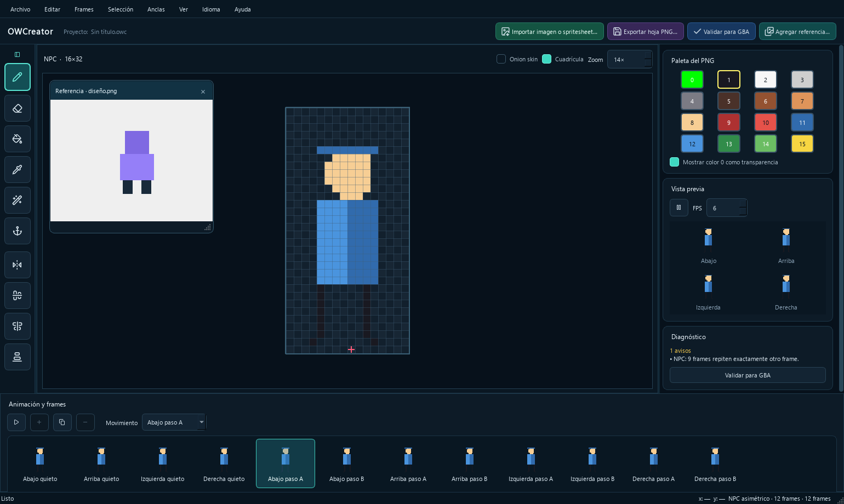Click Importar imagen o spritesheet button

tap(550, 32)
